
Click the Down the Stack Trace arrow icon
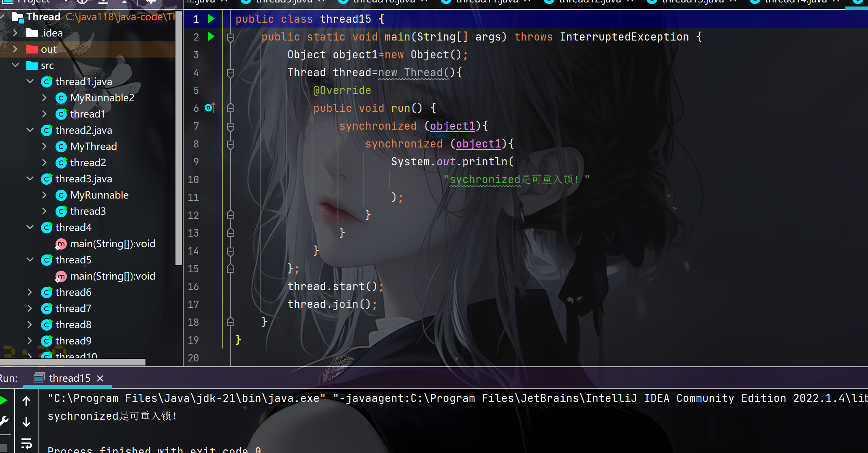click(26, 422)
